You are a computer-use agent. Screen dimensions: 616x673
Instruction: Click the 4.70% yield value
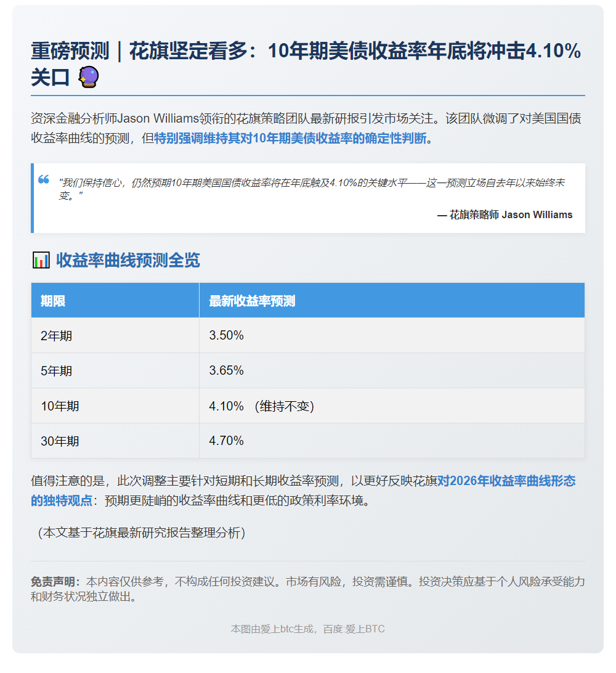click(227, 441)
